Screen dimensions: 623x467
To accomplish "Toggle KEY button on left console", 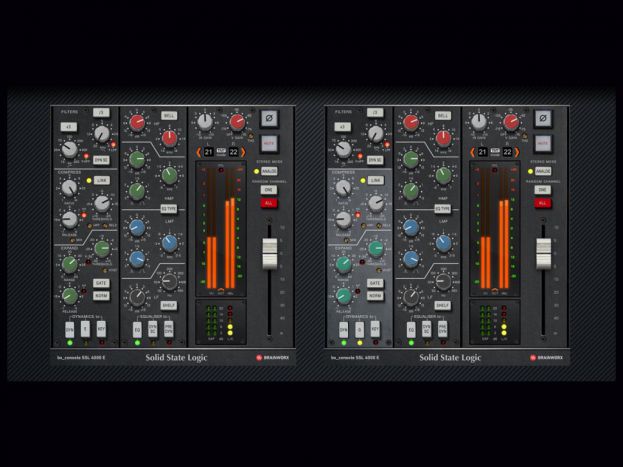I will pyautogui.click(x=101, y=329).
